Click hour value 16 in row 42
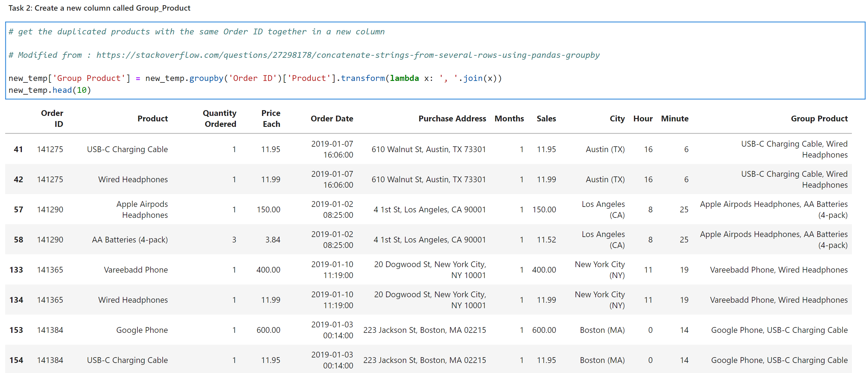The image size is (868, 373). [x=648, y=180]
